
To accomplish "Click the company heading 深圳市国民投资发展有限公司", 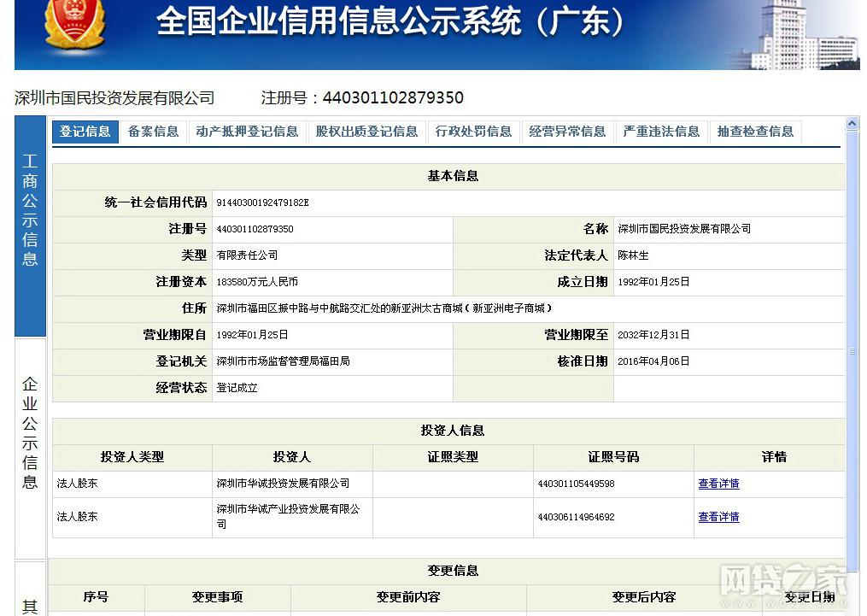I will coord(114,98).
